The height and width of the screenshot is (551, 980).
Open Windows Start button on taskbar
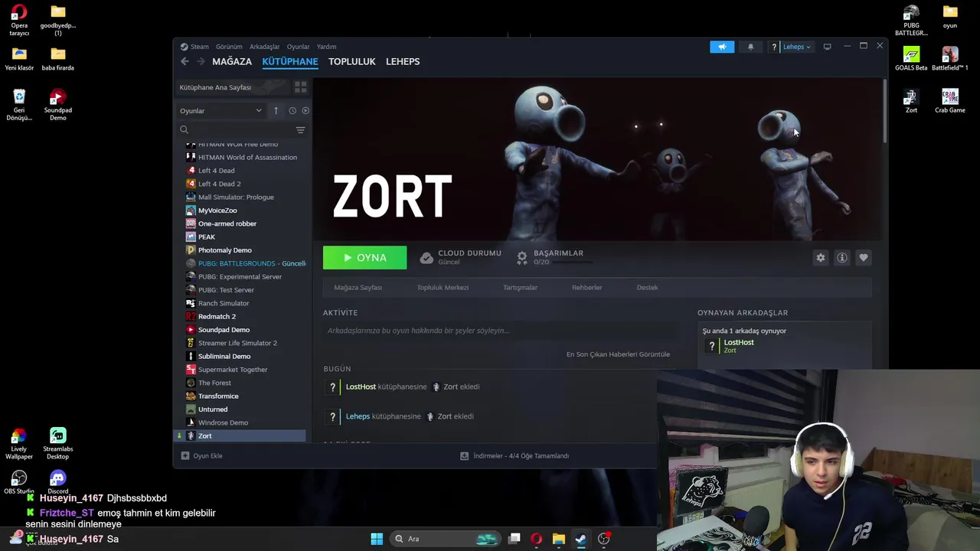click(x=377, y=539)
